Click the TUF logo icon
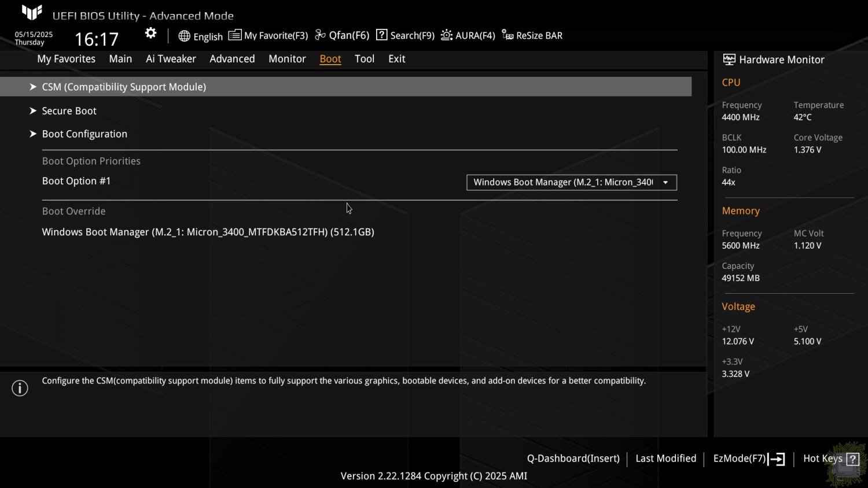This screenshot has height=488, width=868. pyautogui.click(x=32, y=12)
